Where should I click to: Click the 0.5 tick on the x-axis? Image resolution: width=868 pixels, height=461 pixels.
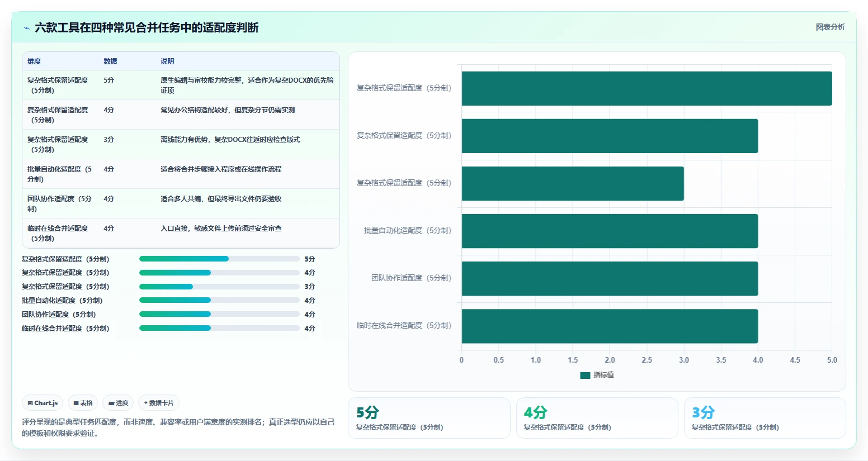tap(498, 360)
